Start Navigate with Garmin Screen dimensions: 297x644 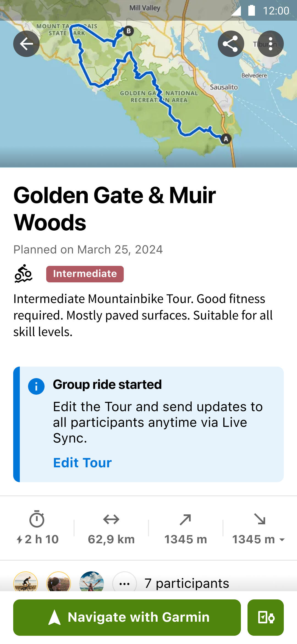tap(127, 617)
